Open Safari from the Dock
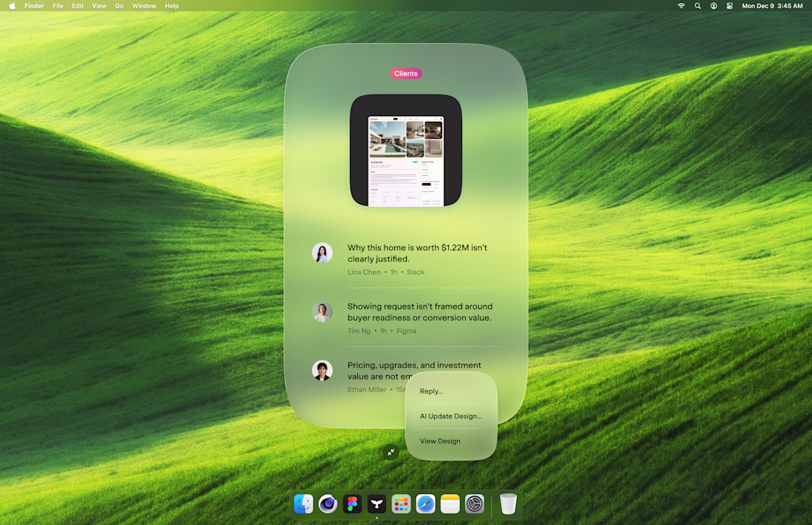This screenshot has height=525, width=812. tap(426, 504)
